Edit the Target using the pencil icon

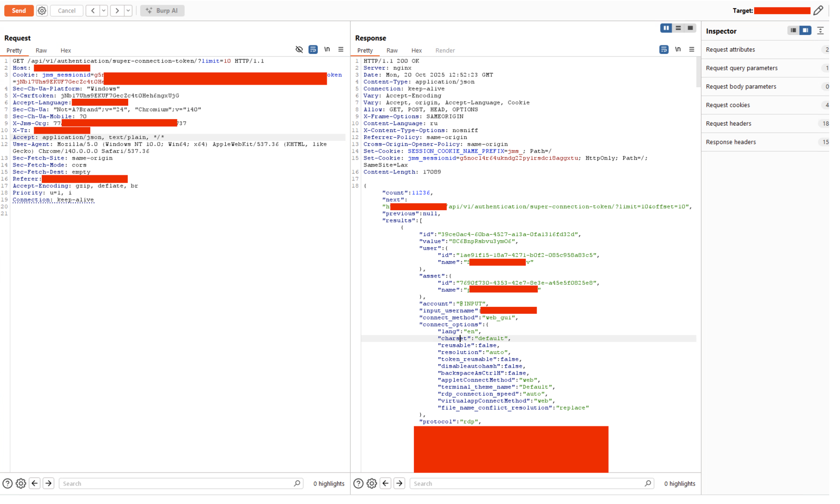click(819, 10)
